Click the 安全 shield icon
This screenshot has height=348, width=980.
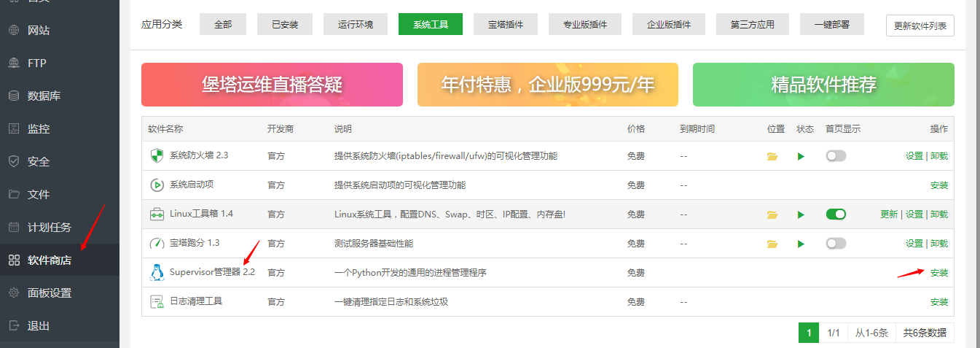[x=14, y=162]
